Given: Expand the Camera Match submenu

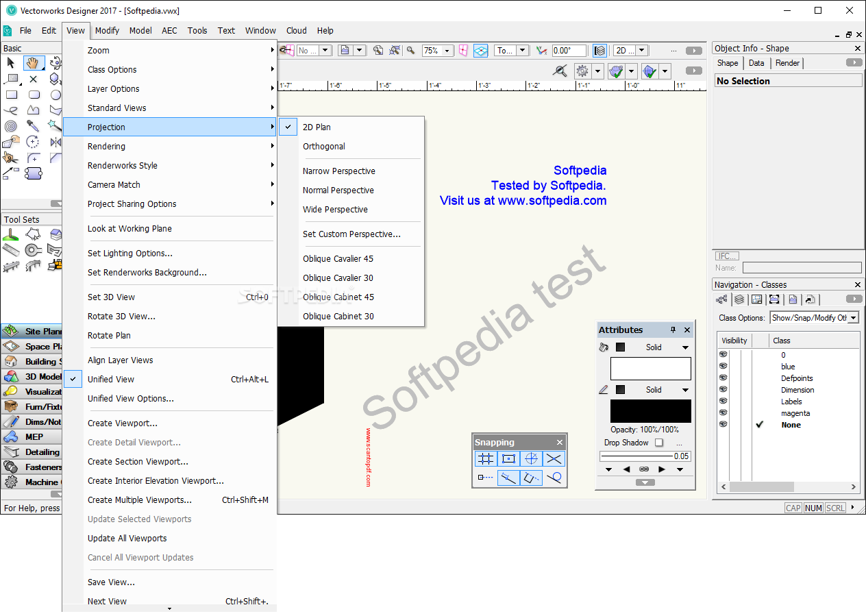Looking at the screenshot, I should tap(169, 184).
